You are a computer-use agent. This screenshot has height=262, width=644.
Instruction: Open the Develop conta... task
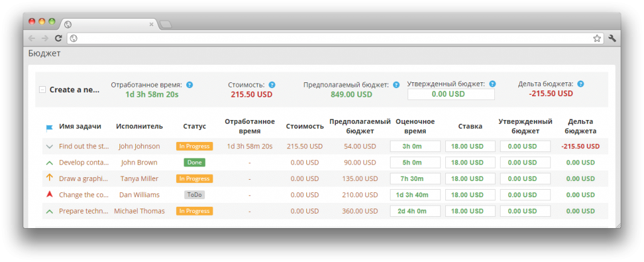click(x=84, y=162)
